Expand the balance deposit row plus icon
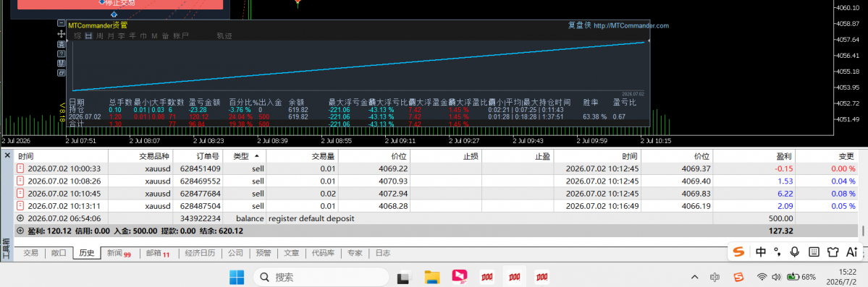The width and height of the screenshot is (868, 287). [20, 218]
